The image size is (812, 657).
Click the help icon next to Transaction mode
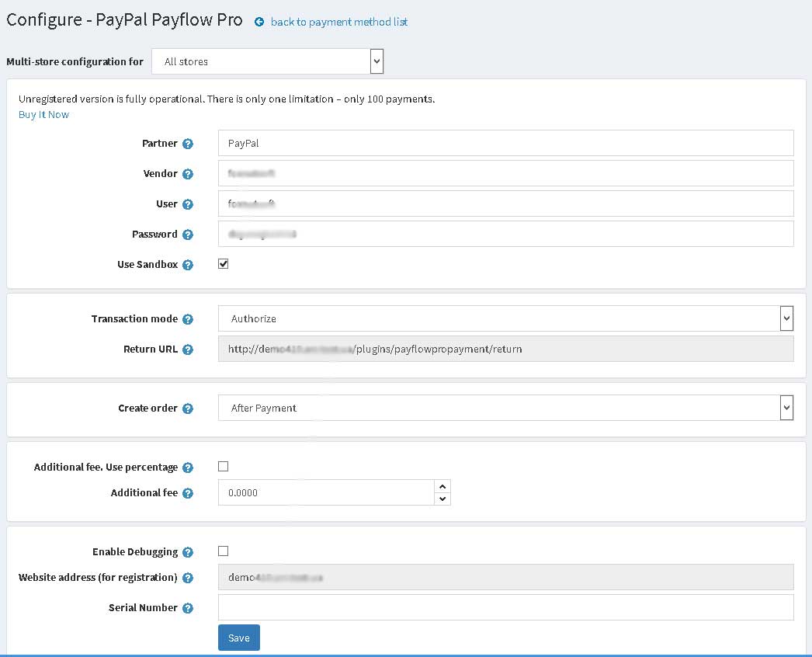(x=188, y=319)
